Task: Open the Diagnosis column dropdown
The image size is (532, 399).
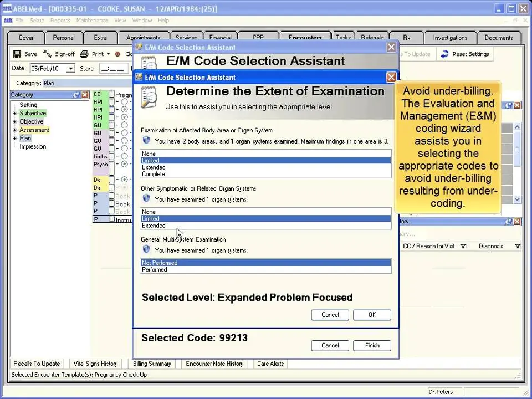Action: tap(518, 246)
